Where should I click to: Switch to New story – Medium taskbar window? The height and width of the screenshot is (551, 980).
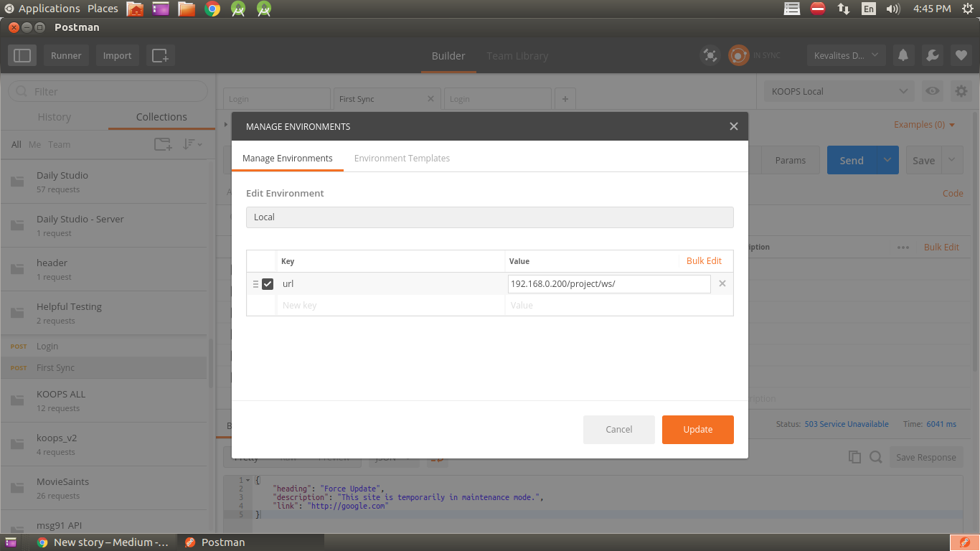coord(103,542)
